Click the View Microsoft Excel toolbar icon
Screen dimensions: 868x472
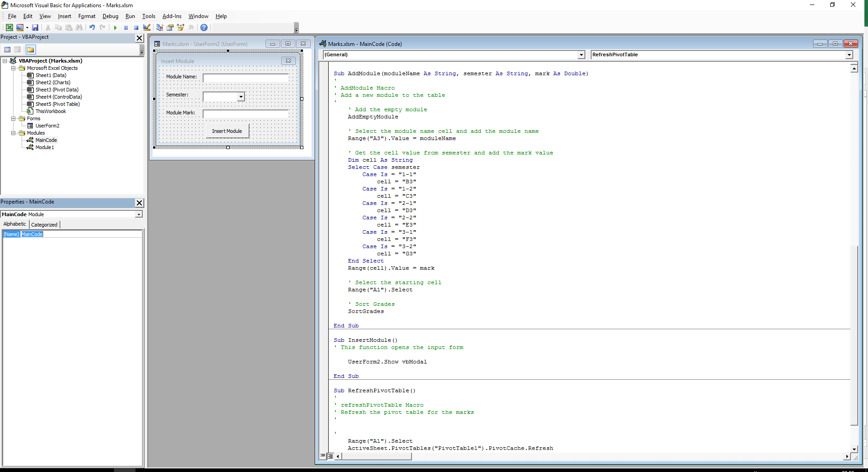click(x=9, y=27)
